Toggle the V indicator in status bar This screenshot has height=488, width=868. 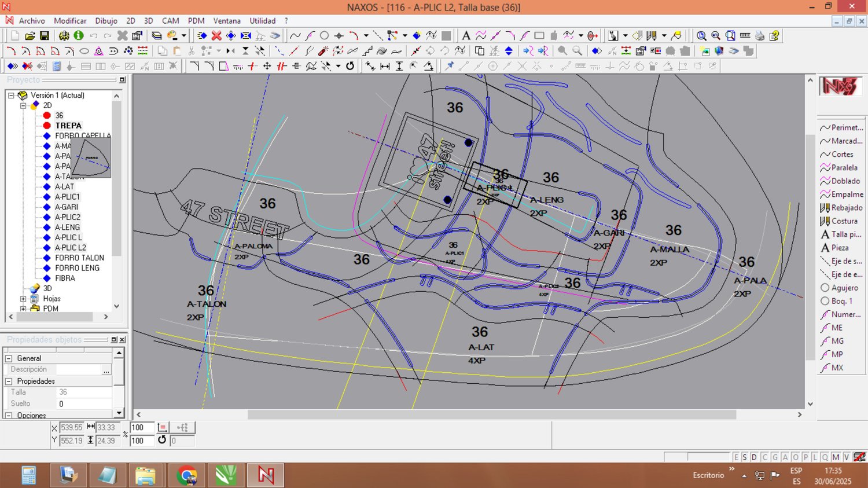847,457
